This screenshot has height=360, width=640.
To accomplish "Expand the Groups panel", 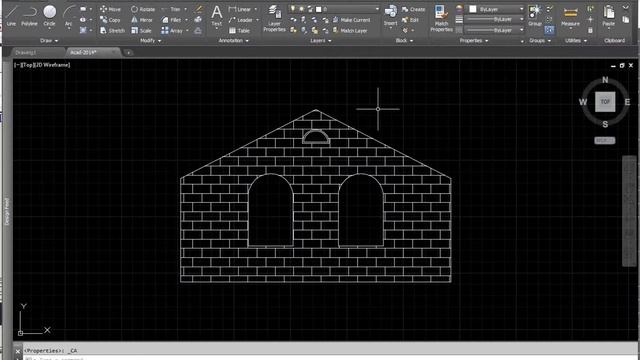I will (x=540, y=40).
